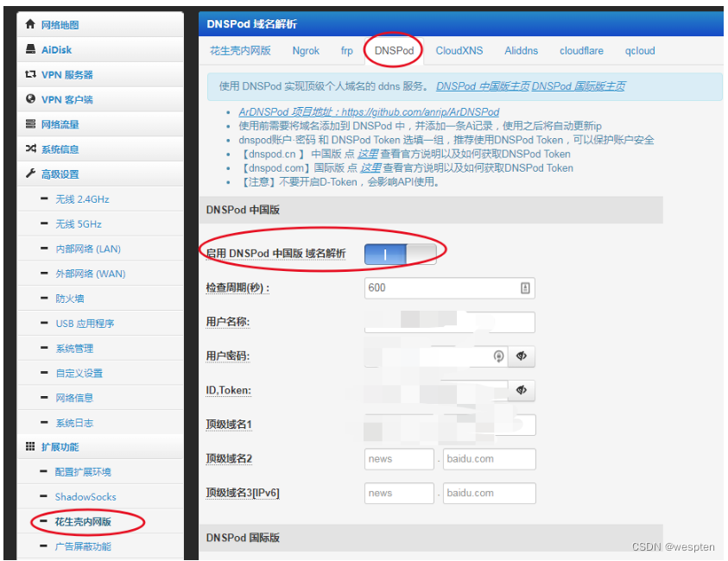
Task: Click the globe icon beside VPN 客户端
Action: tap(30, 99)
